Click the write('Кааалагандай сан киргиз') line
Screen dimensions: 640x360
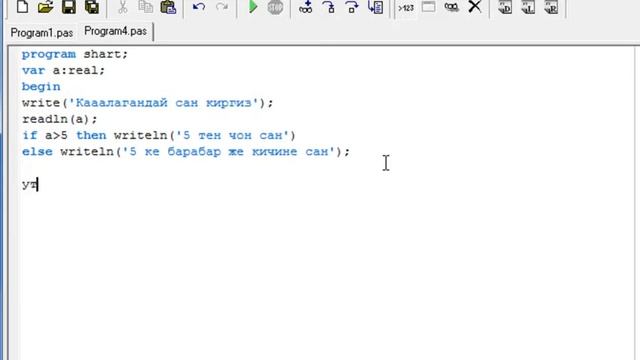(x=147, y=103)
